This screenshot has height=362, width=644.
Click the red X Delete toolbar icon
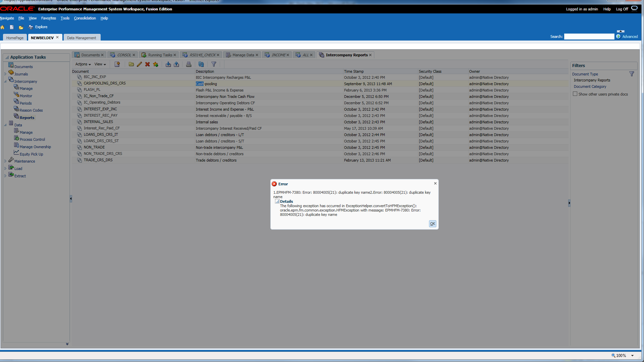tap(147, 64)
